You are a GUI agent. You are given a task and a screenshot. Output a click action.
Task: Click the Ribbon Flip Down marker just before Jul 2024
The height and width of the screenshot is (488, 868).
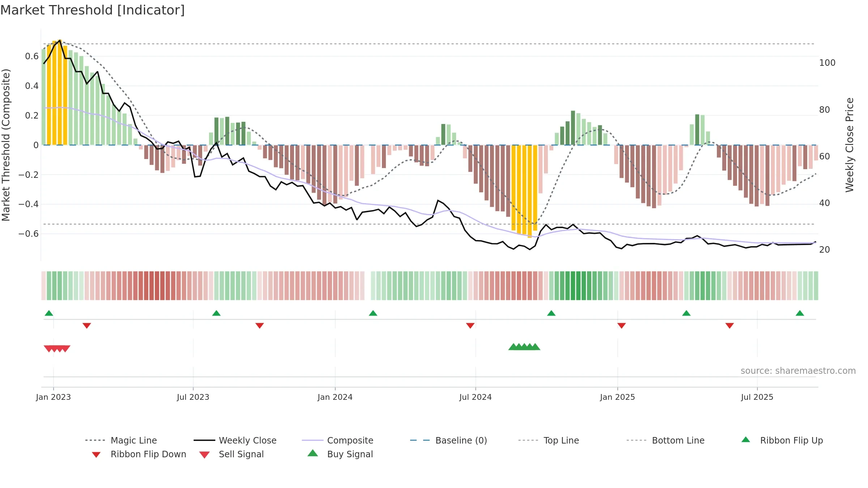(470, 326)
